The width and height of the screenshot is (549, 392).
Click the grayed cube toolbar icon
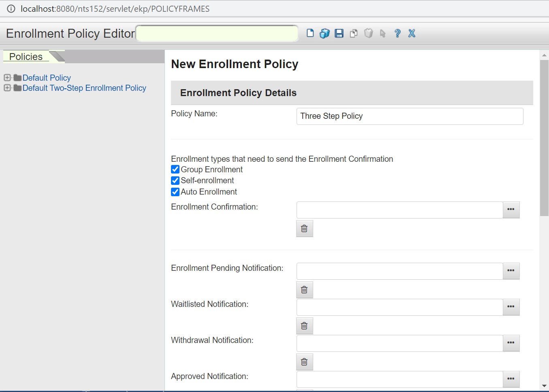point(368,33)
